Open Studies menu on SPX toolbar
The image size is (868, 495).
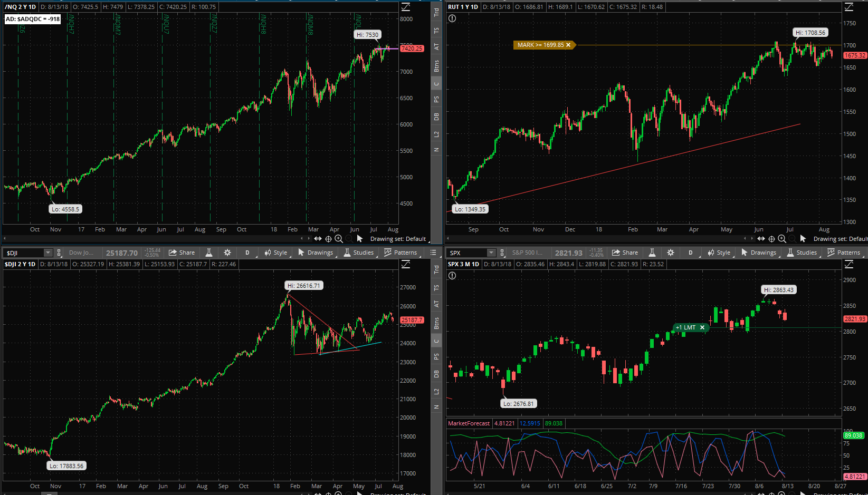click(802, 253)
